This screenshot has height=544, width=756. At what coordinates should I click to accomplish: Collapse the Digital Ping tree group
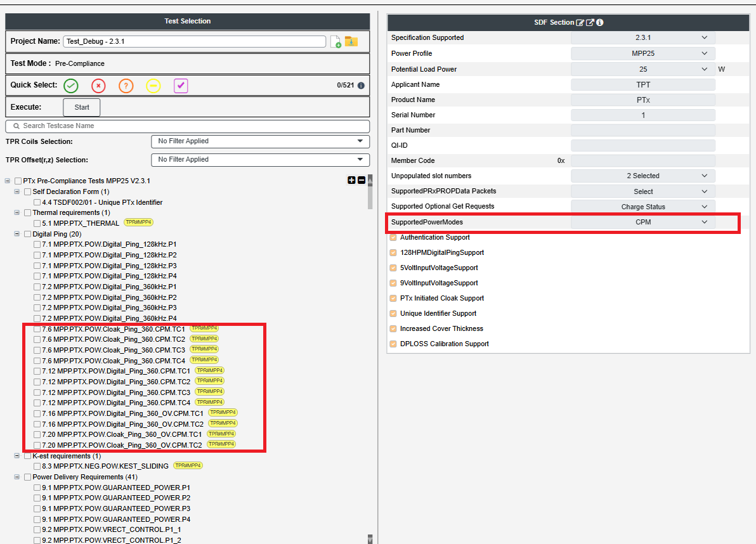(17, 234)
